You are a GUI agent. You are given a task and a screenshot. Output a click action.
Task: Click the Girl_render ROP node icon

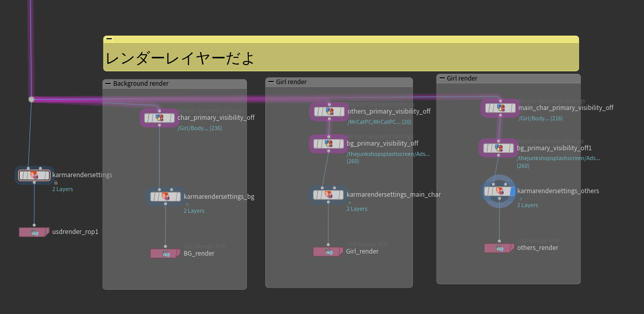(328, 252)
